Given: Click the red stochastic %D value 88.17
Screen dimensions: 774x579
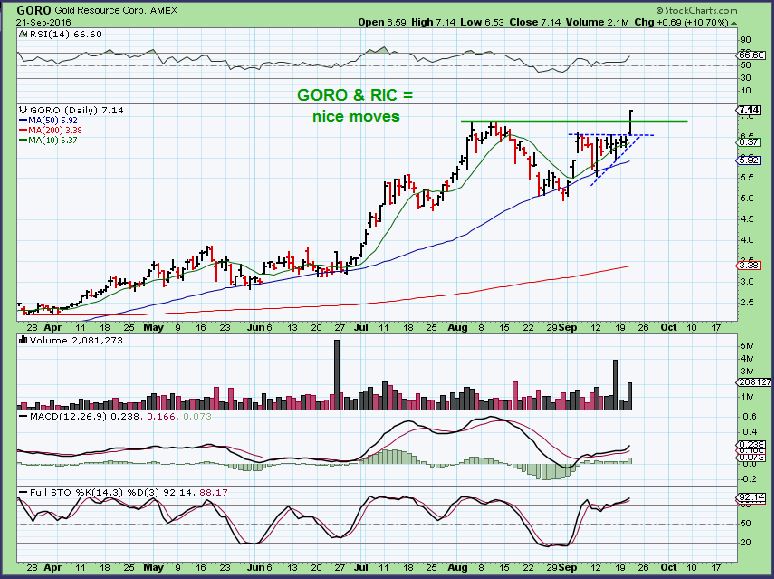Looking at the screenshot, I should click(215, 492).
